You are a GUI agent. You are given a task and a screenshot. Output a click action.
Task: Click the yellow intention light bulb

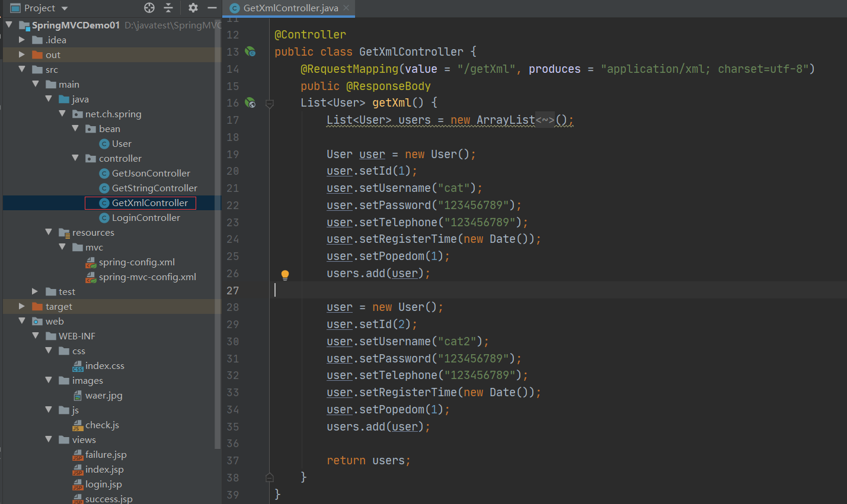pos(285,275)
